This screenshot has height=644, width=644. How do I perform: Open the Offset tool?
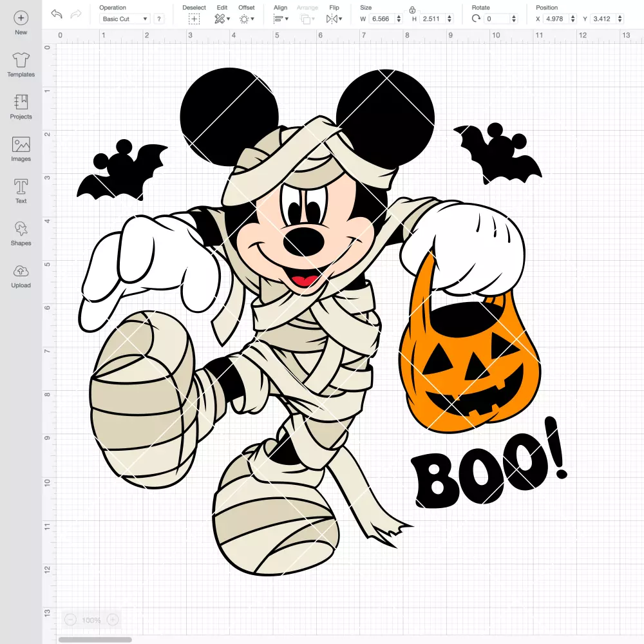[x=247, y=19]
